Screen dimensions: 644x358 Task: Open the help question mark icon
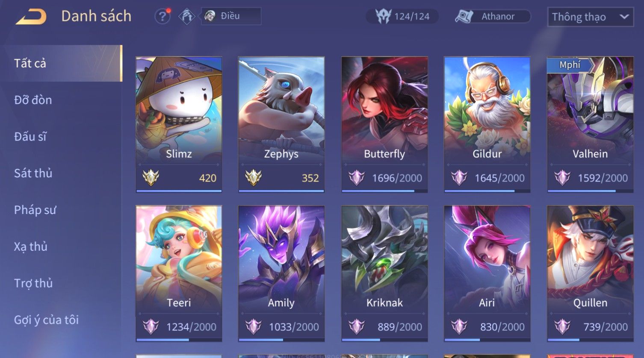[162, 16]
